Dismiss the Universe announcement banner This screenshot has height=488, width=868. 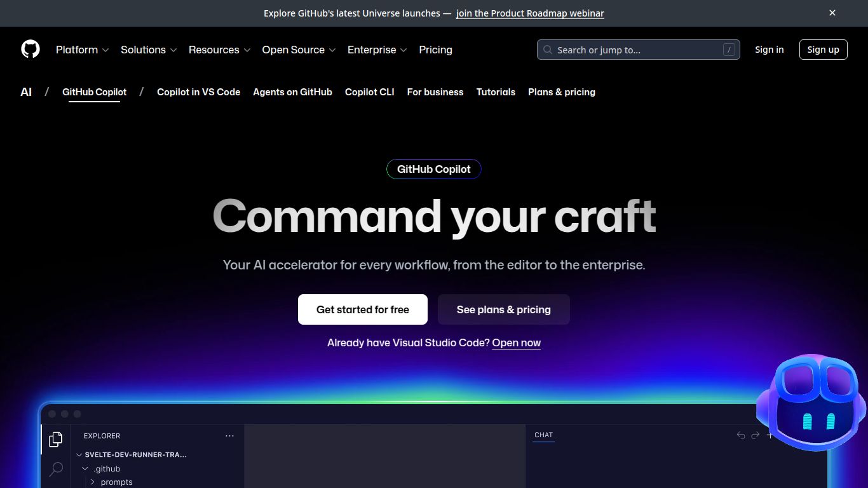(832, 13)
